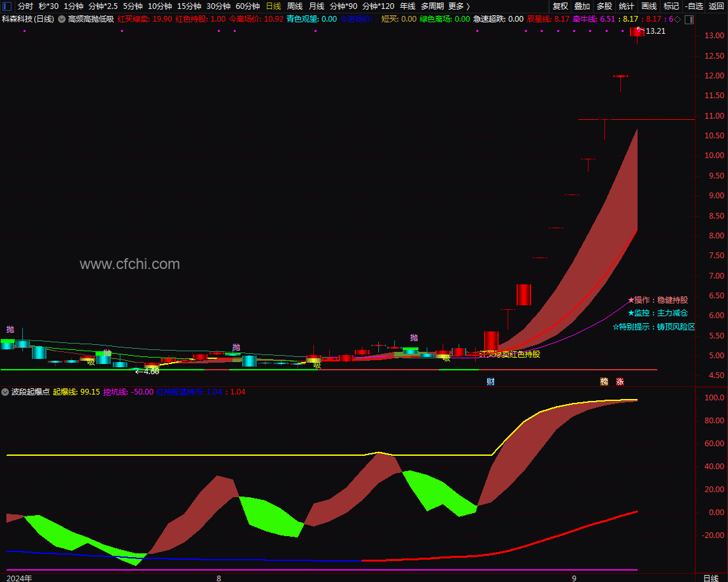Click the 红买绿卖: 19.90 value
This screenshot has height=582, width=728.
pyautogui.click(x=145, y=19)
